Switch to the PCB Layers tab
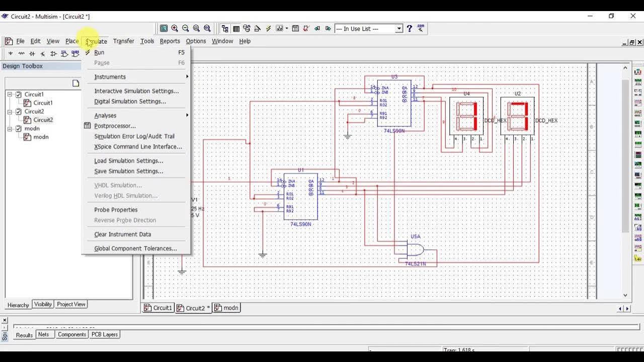Screen dimensions: 644x362 (105, 334)
